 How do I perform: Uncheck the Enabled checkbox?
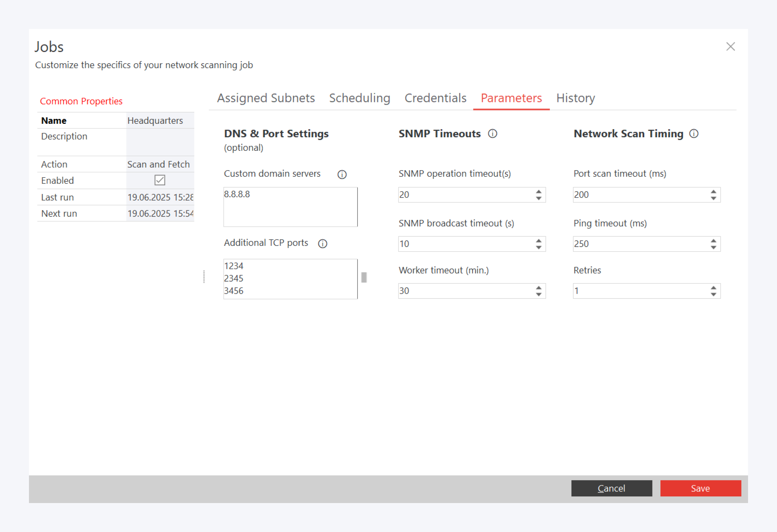[x=160, y=180]
